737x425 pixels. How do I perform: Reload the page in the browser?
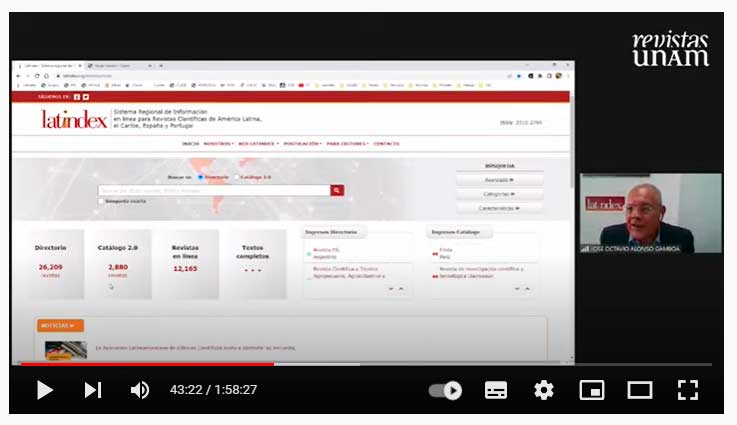(37, 76)
